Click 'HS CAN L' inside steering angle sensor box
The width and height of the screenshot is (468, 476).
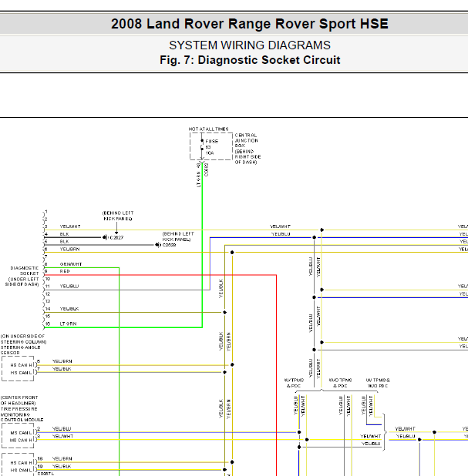tap(22, 373)
